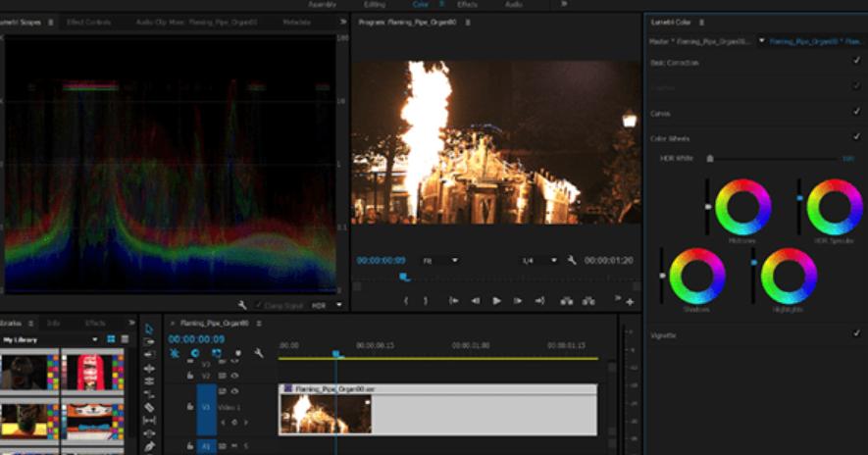868x455 pixels.
Task: Open Lumetri Scopes settings wrench
Action: [242, 305]
